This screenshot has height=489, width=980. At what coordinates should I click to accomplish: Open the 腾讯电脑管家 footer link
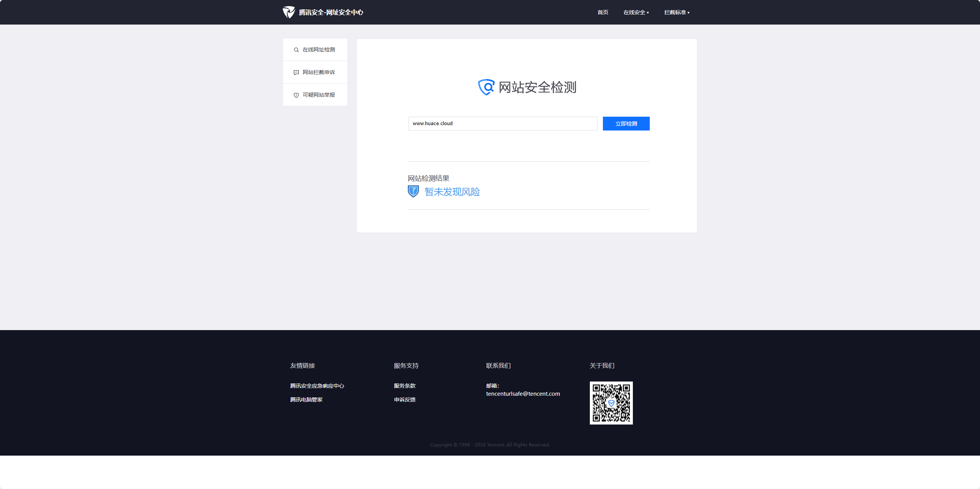tap(306, 400)
